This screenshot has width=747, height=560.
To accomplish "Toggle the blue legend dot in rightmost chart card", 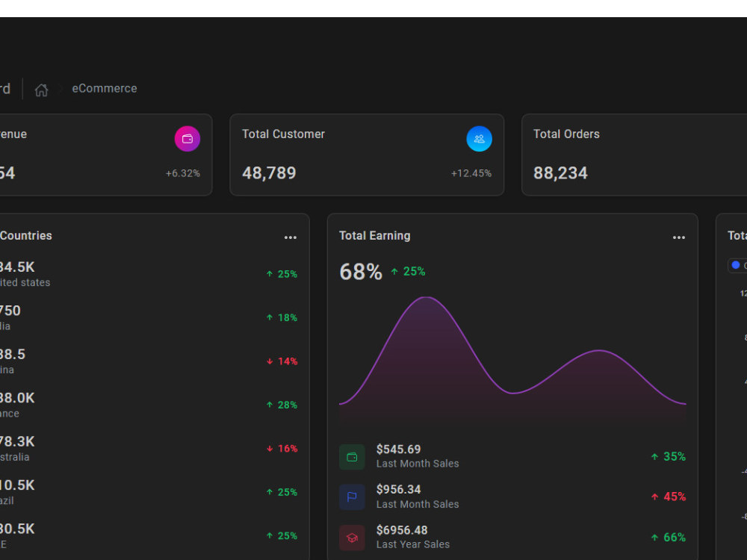I will 736,265.
